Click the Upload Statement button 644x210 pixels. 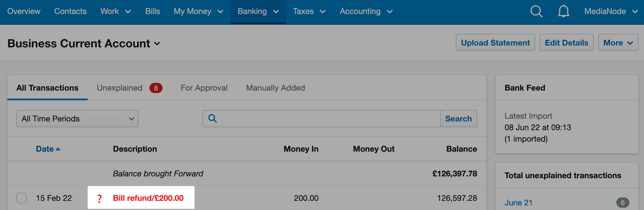495,43
